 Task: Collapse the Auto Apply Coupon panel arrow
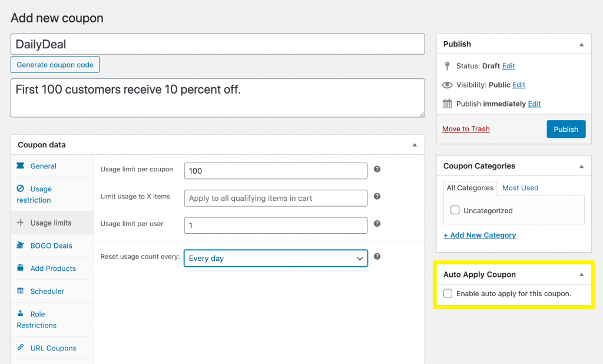(x=581, y=274)
